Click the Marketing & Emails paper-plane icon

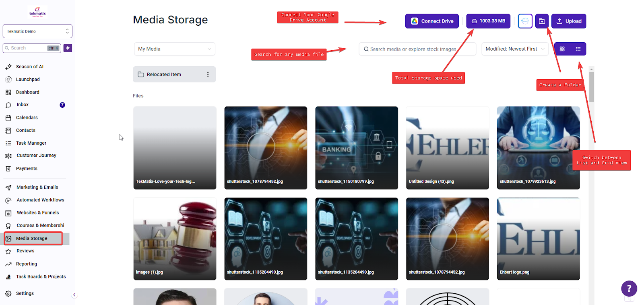pos(8,188)
